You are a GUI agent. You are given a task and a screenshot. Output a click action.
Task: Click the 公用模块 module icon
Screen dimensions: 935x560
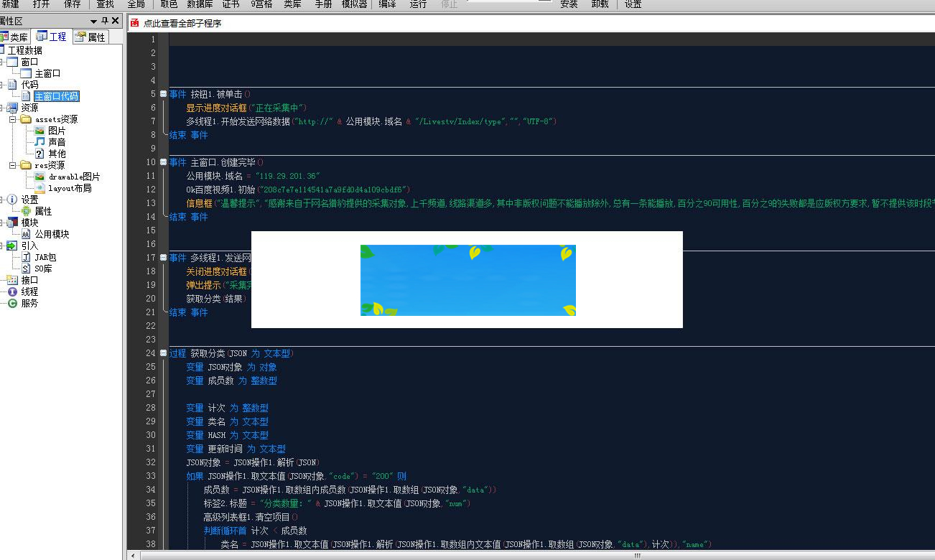[27, 234]
